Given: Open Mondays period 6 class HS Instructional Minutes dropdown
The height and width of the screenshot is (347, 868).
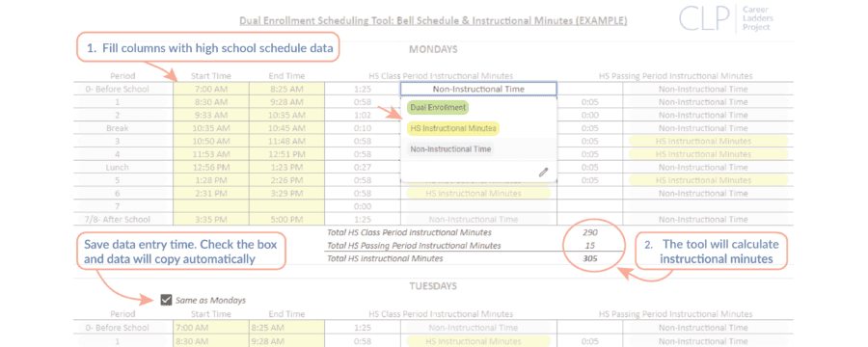Looking at the screenshot, I should (478, 194).
